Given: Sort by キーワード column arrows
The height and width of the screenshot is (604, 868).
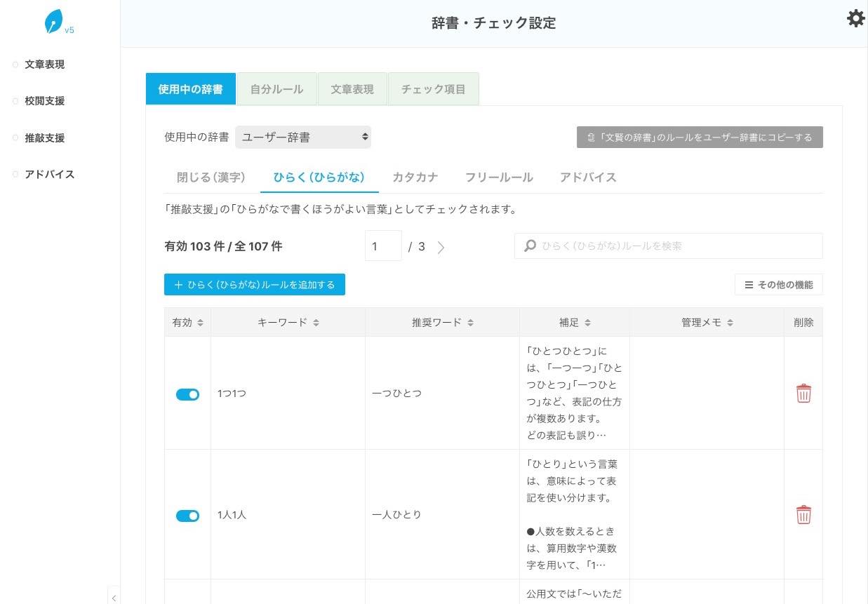Looking at the screenshot, I should coord(316,323).
